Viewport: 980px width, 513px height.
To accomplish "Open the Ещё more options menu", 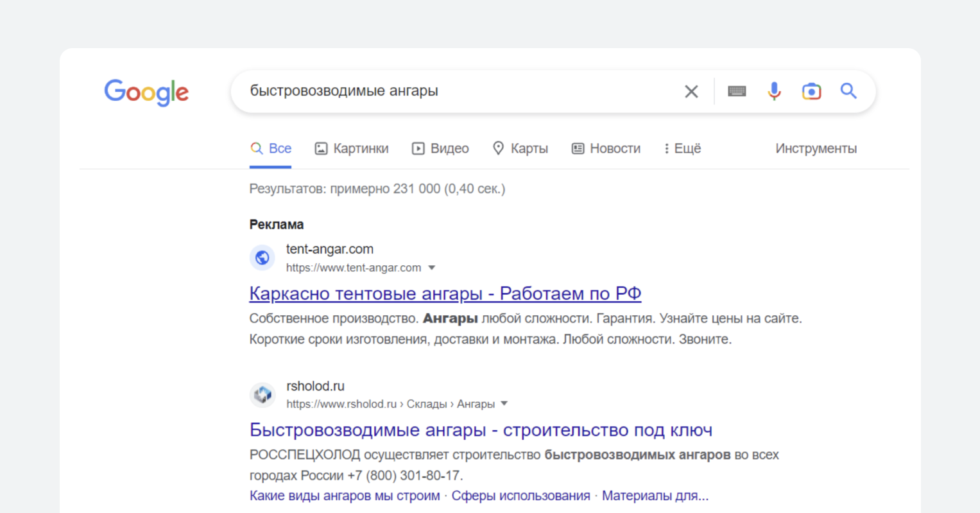I will tap(682, 148).
